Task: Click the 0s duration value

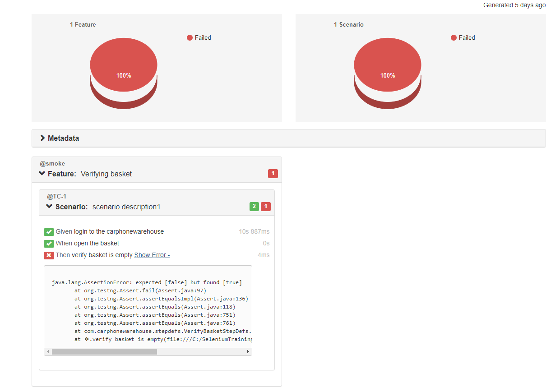Action: 266,243
